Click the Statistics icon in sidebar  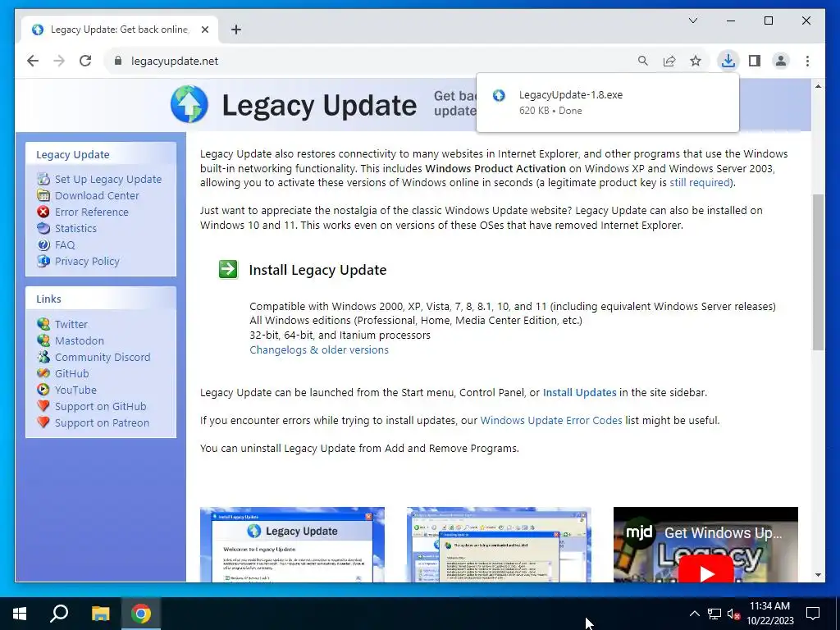tap(43, 228)
